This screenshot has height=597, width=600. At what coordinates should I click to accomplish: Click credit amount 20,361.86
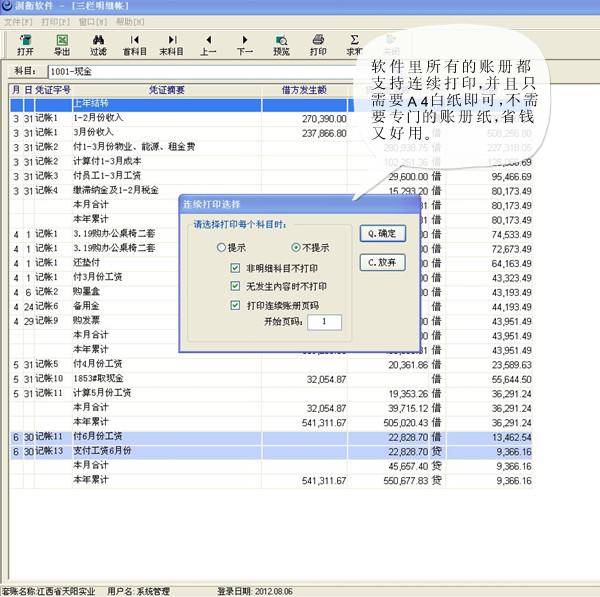pos(408,365)
